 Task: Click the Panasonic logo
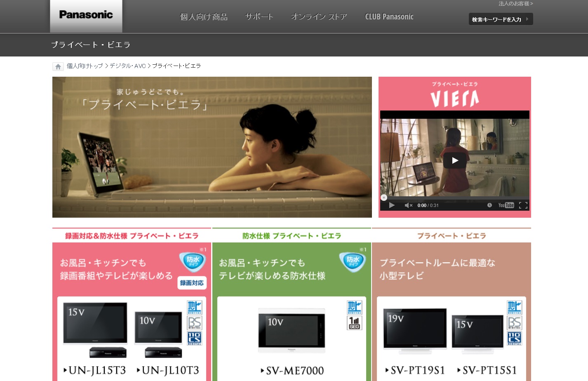point(86,15)
